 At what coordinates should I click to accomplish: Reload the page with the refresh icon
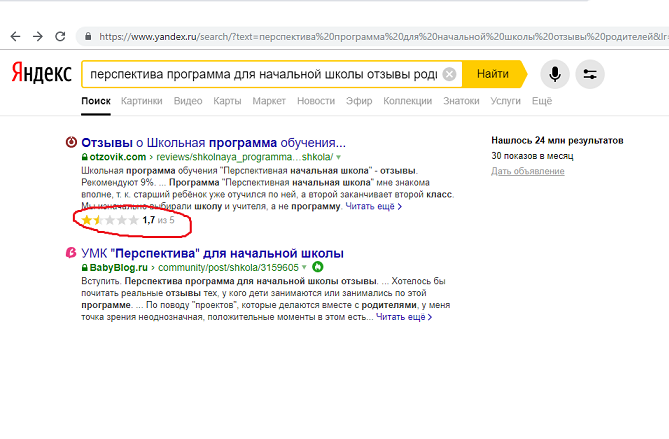point(60,37)
